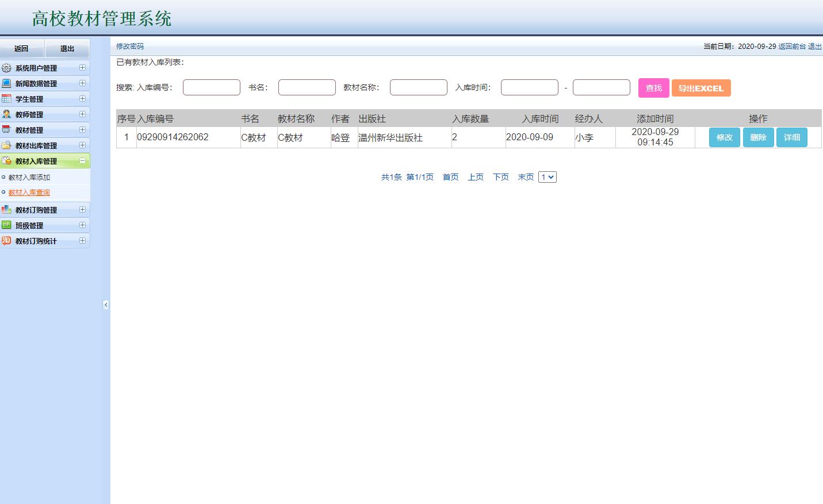The height and width of the screenshot is (504, 823).
Task: Click the notepad icon beside 教材入库管理
Action: 6,160
